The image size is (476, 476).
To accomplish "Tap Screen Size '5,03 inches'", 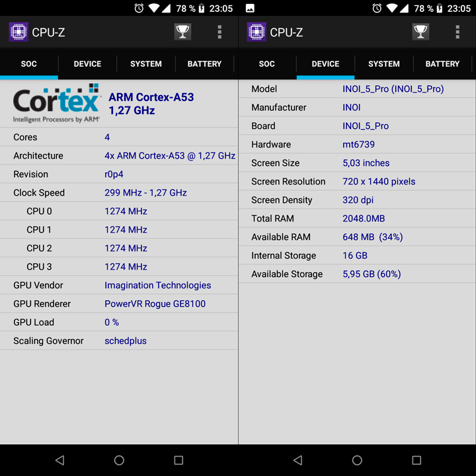I will tap(366, 163).
